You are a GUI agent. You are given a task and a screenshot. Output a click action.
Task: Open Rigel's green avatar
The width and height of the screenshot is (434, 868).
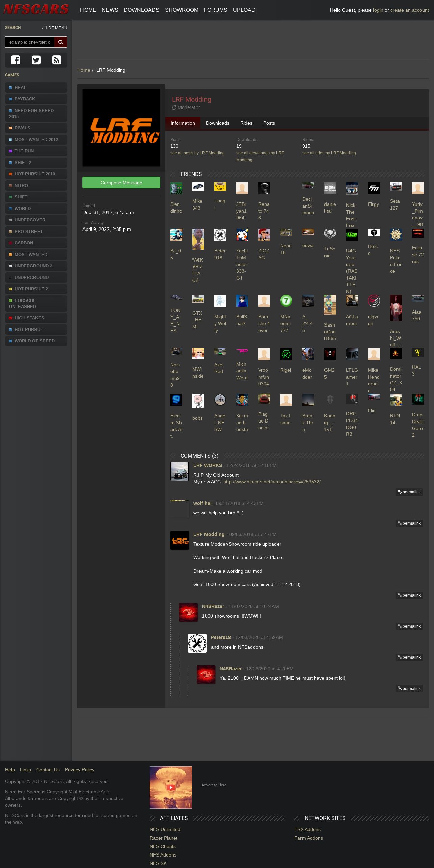point(286,354)
